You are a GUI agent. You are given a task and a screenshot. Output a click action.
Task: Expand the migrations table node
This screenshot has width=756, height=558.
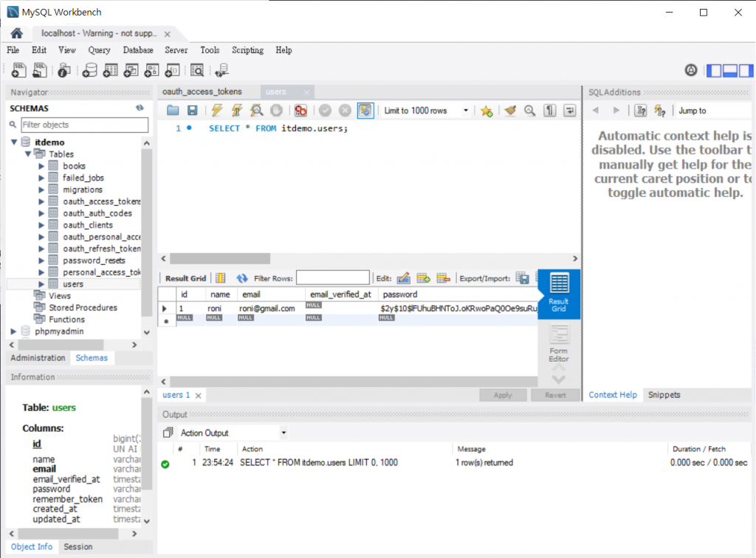pyautogui.click(x=41, y=190)
